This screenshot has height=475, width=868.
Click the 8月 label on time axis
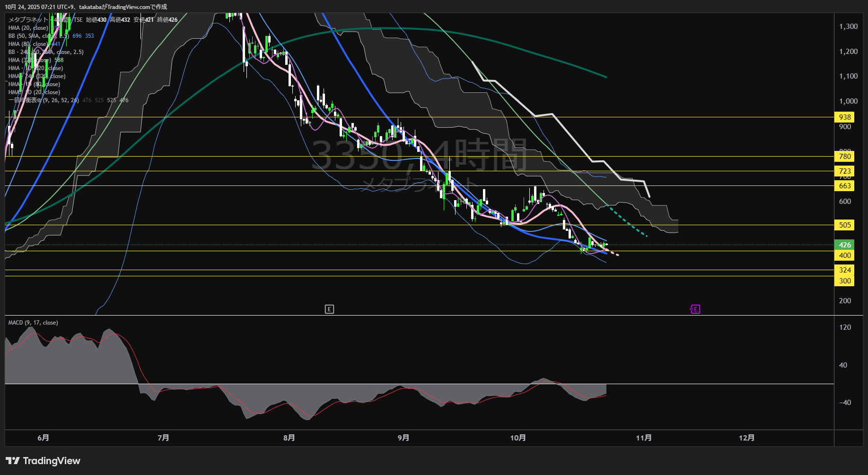(289, 438)
